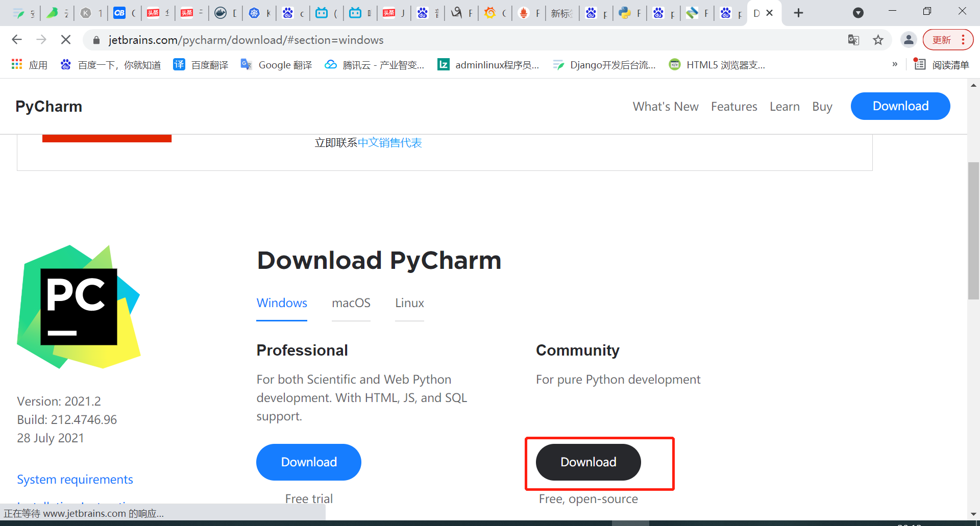Expand the hidden bookmarks chevron
Image resolution: width=980 pixels, height=526 pixels.
click(895, 64)
